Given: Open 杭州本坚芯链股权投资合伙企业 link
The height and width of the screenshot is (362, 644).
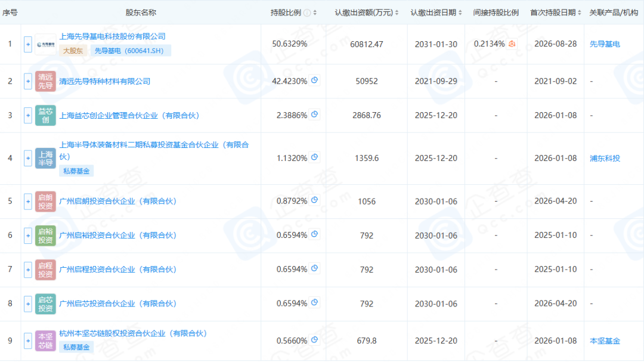Looking at the screenshot, I should point(133,333).
